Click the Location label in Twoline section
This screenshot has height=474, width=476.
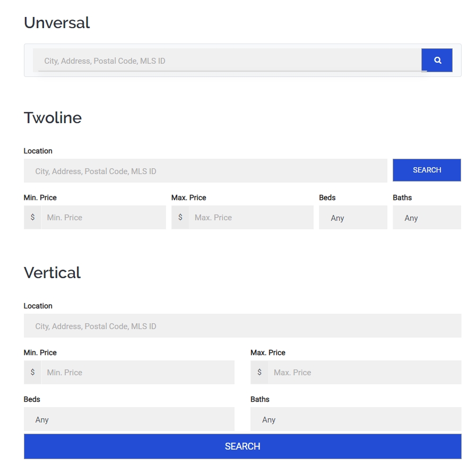[x=38, y=151]
